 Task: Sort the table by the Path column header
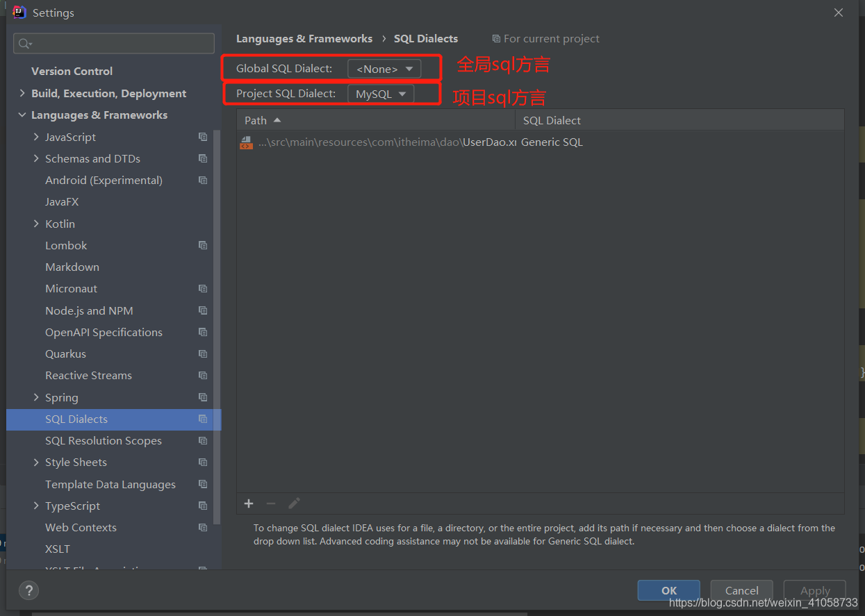click(x=376, y=120)
